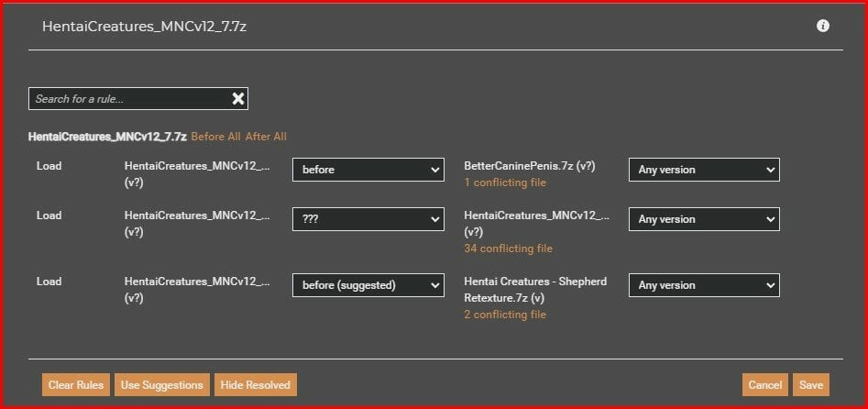Click the 'BetterCaninePenis.7z (v?)' mod name

[x=529, y=166]
